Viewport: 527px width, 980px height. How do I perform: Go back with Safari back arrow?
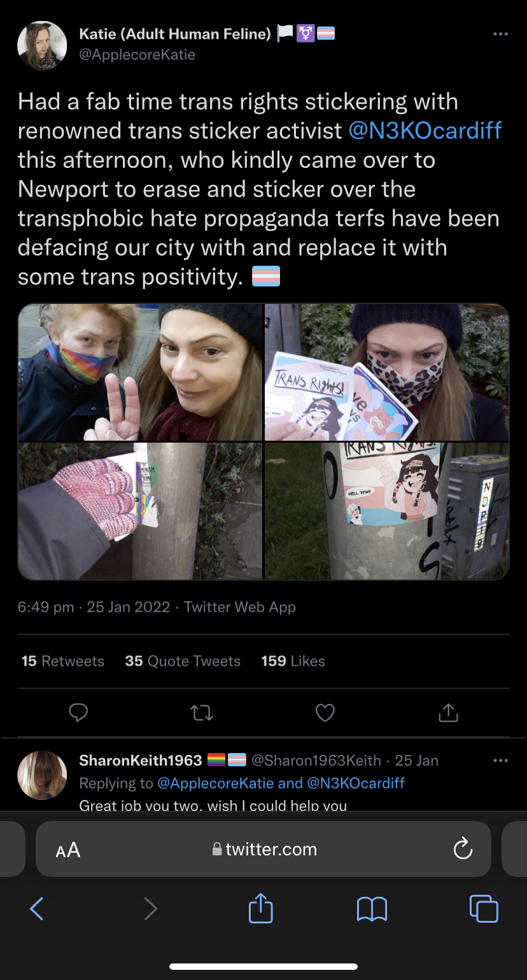37,909
